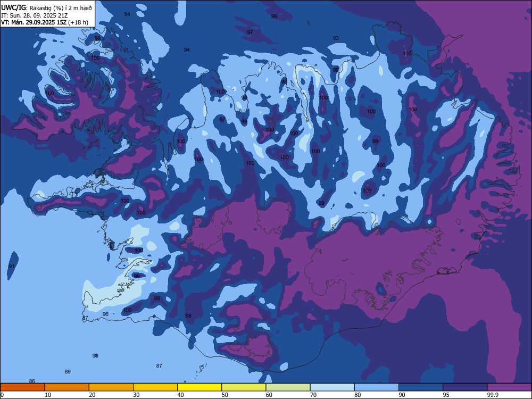532x399 pixels.
Task: Click the orange 10–20 legend swatch
Action: click(67, 387)
